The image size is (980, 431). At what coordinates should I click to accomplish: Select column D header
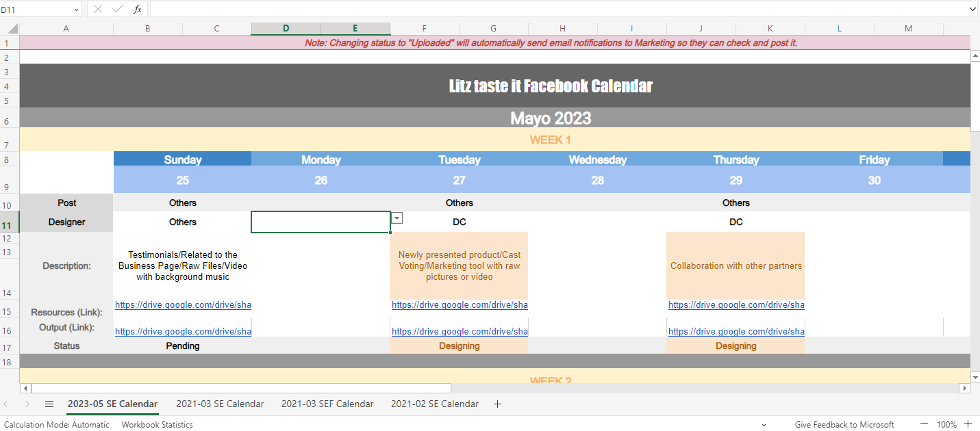tap(286, 29)
